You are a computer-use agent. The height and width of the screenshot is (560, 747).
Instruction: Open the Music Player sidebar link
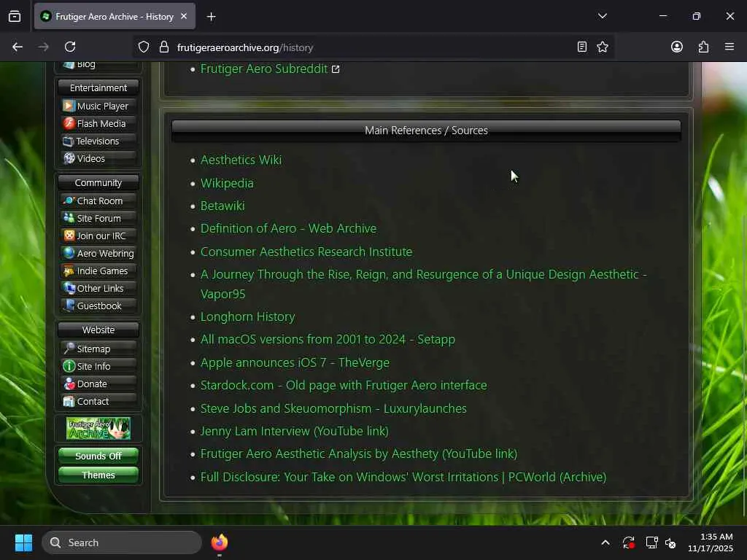[x=98, y=106]
